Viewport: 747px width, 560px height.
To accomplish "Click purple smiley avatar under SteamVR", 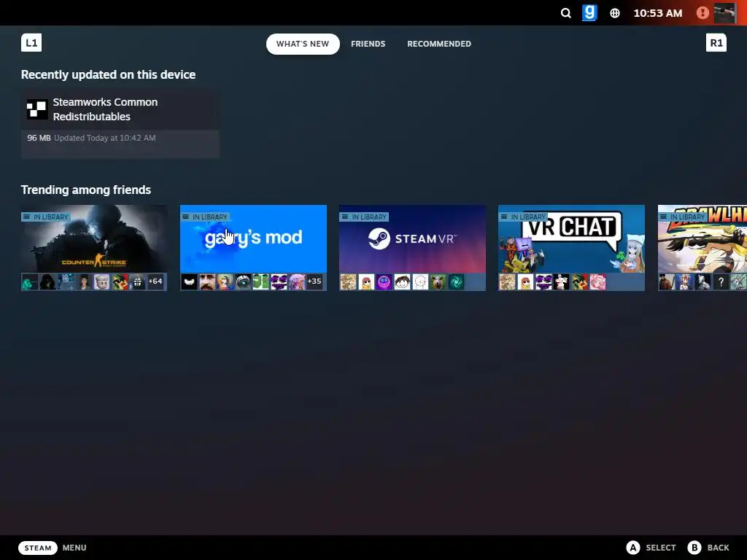I will click(x=384, y=282).
